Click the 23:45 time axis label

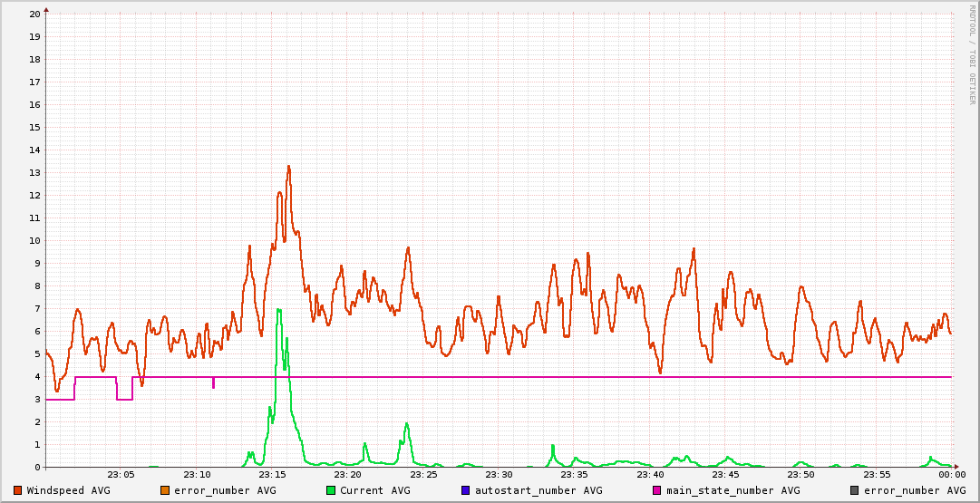(726, 476)
